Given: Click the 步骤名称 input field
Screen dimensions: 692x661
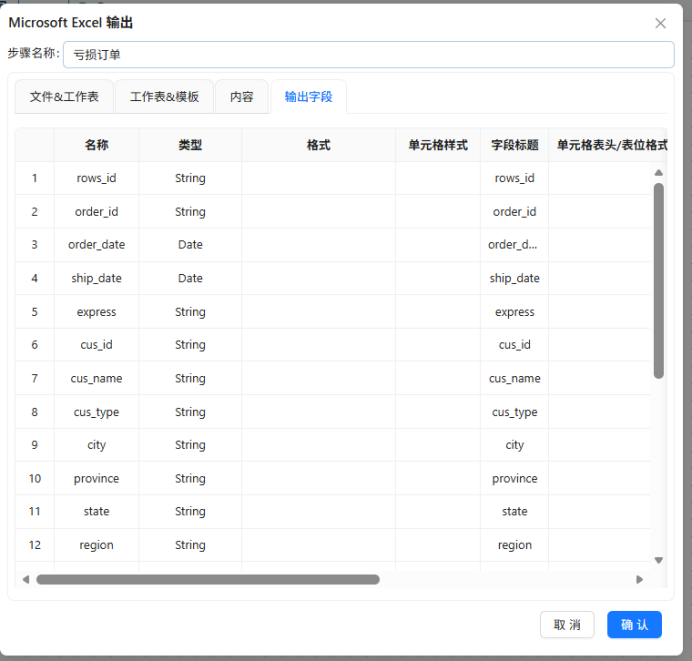Looking at the screenshot, I should (x=369, y=55).
